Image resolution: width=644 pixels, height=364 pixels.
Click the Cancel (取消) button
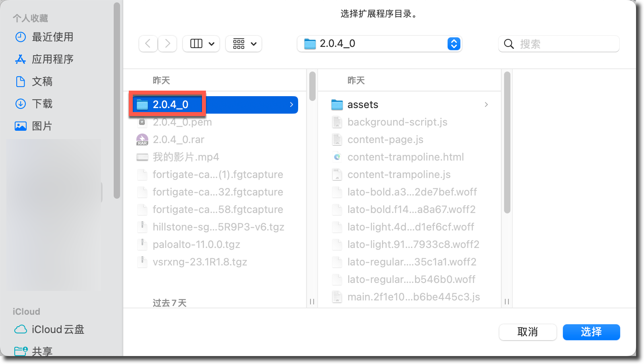click(x=528, y=332)
